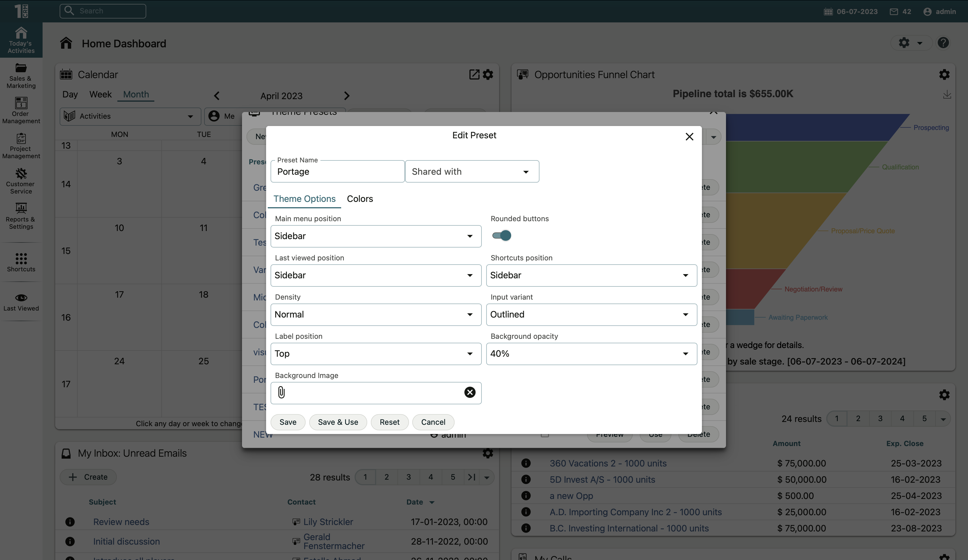Open Sales & Marketing sidebar module

(21, 76)
